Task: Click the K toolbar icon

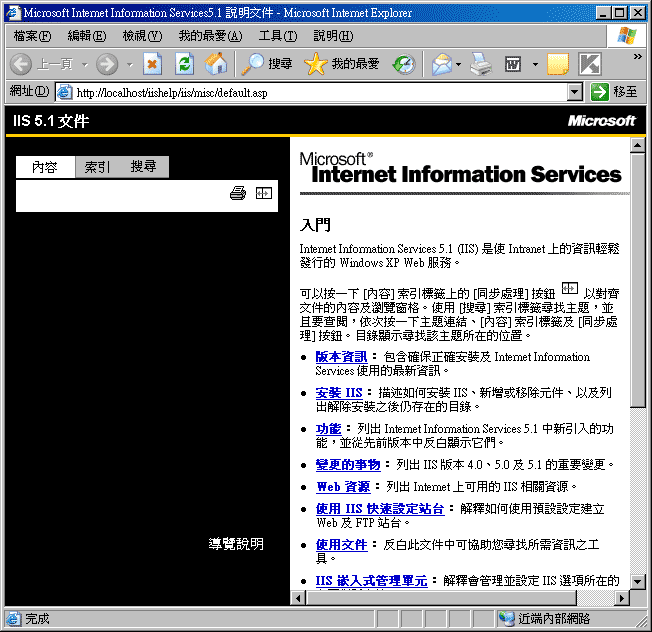Action: pyautogui.click(x=590, y=64)
